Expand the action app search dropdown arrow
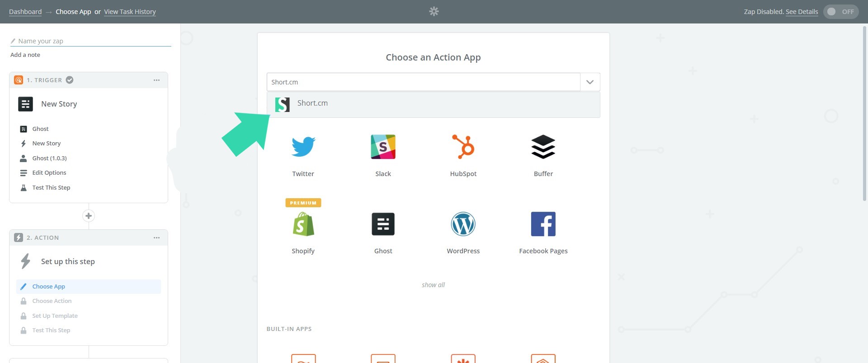Screen dimensions: 868x363 [590, 82]
